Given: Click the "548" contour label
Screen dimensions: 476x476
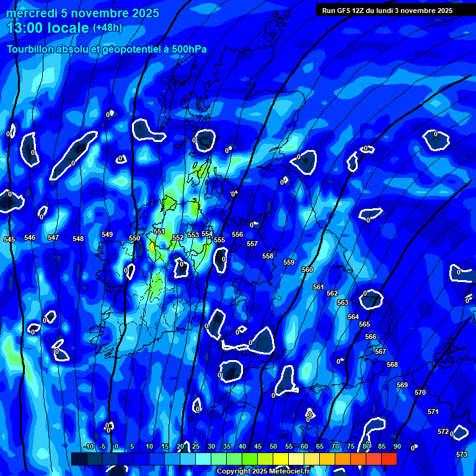Looking at the screenshot, I should click(x=78, y=239).
